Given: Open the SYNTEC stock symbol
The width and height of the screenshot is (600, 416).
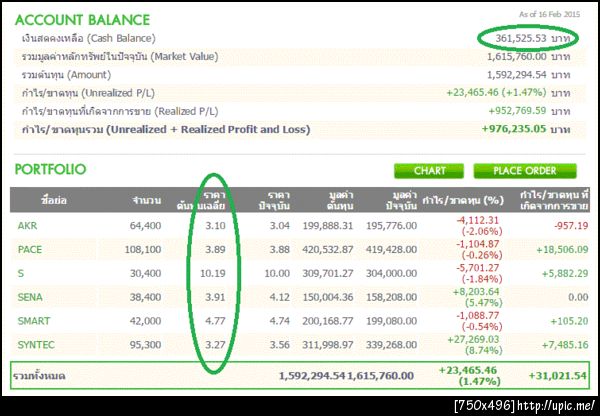Looking at the screenshot, I should [36, 344].
